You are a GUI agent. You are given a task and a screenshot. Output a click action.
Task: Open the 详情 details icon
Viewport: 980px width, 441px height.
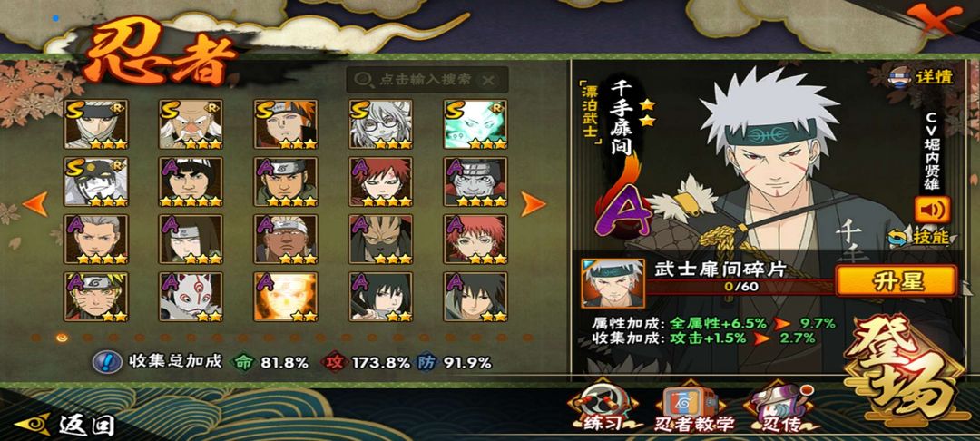pos(921,77)
